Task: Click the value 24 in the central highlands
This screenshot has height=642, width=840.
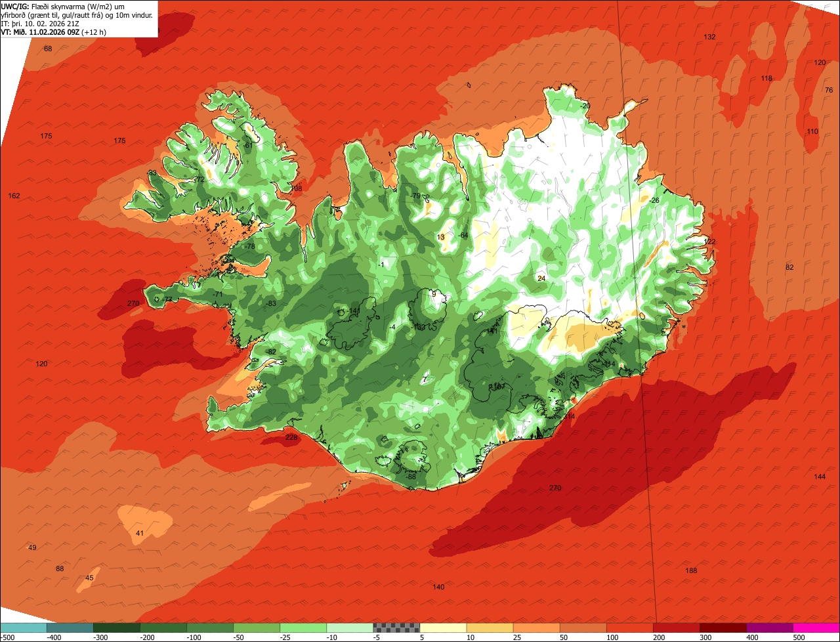Action: [x=541, y=278]
